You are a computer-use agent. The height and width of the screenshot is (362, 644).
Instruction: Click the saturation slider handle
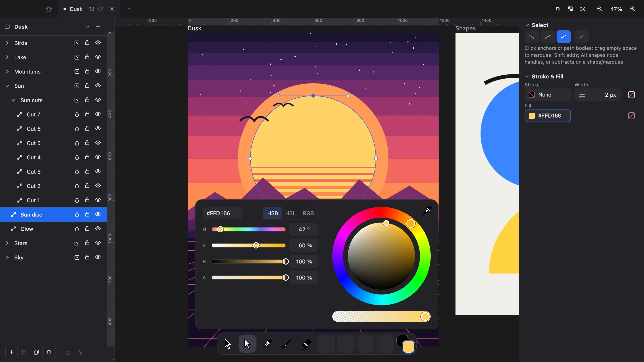(x=256, y=245)
